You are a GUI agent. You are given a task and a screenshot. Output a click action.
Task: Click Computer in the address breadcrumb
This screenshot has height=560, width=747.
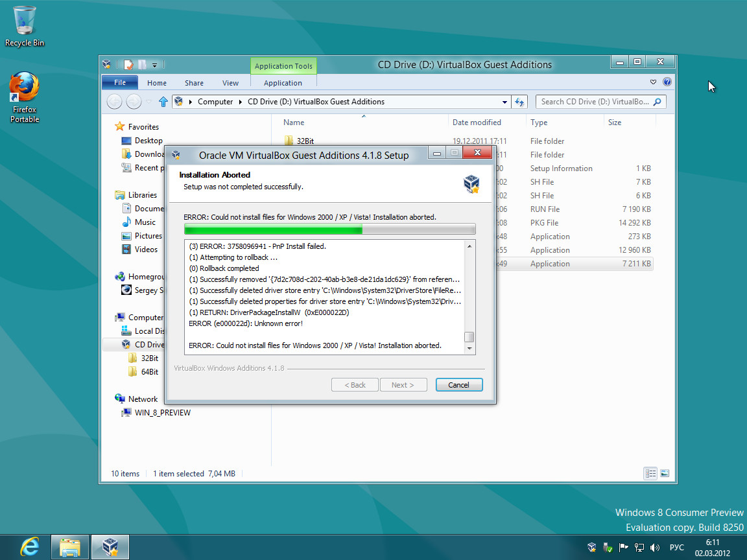pos(215,102)
